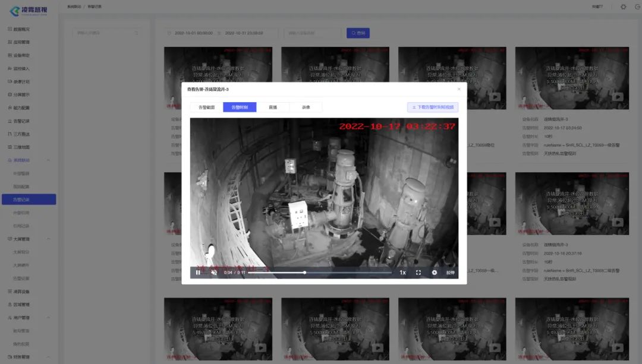Open the user account name in top bar
This screenshot has width=642, height=364.
(x=597, y=7)
